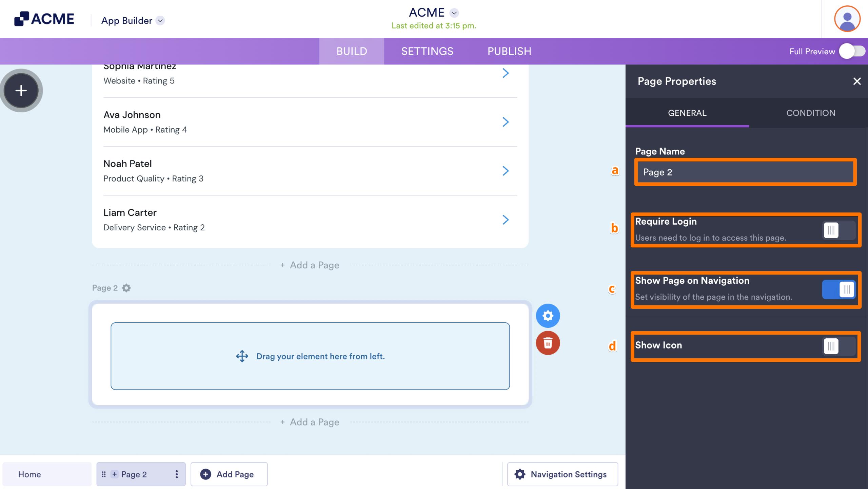Viewport: 868px width, 489px height.
Task: Open Sophia Martinez row chevron
Action: (506, 73)
